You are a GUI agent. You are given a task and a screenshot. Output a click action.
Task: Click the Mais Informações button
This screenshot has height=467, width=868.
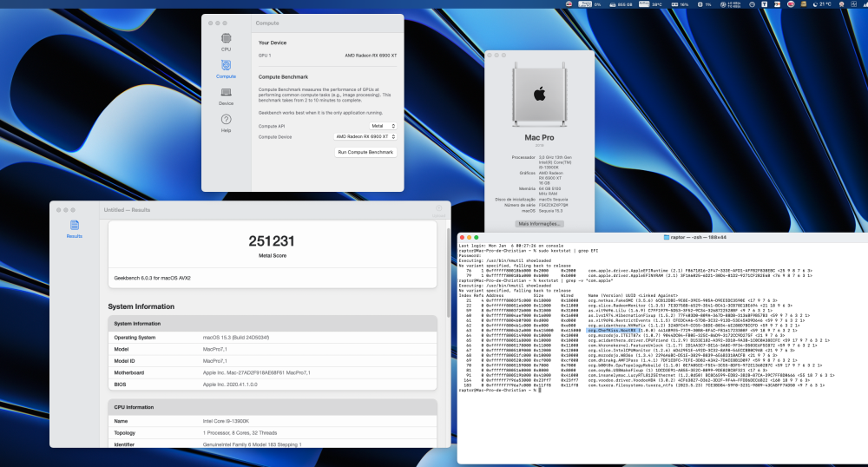coord(539,224)
